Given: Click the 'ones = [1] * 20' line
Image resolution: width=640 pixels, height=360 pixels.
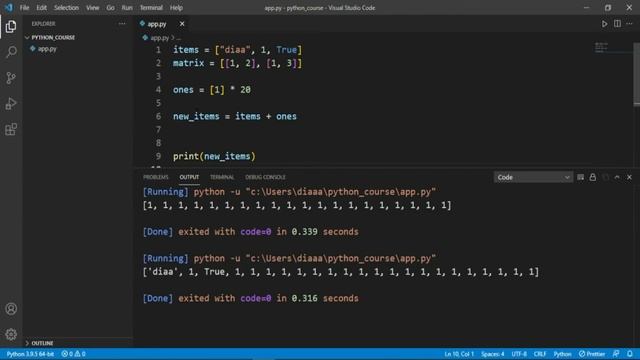Looking at the screenshot, I should pos(211,90).
